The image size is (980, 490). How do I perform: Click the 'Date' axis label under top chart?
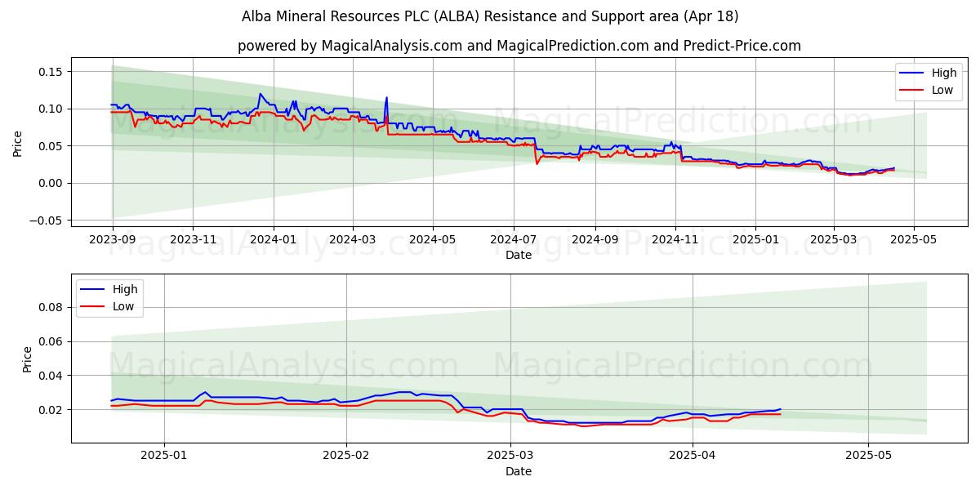point(519,255)
